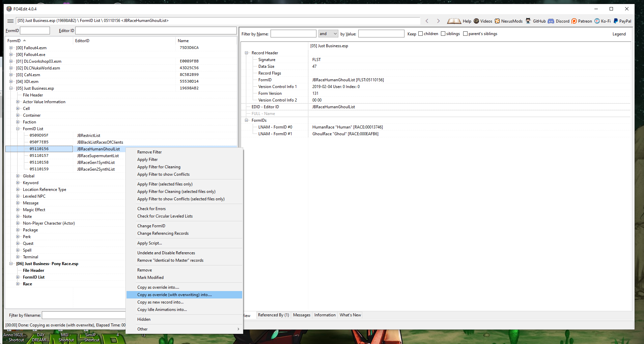Expand the Actor Value Information group
Image resolution: width=644 pixels, height=344 pixels.
point(18,102)
